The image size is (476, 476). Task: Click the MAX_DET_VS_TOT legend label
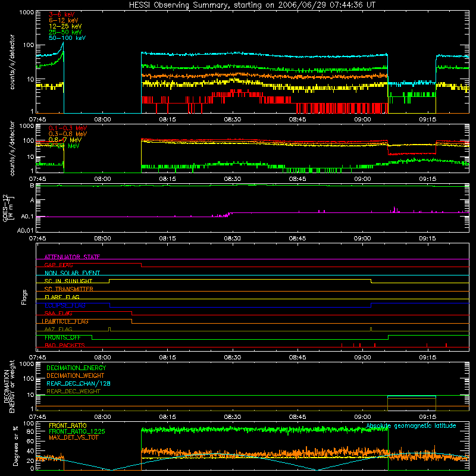point(73,437)
